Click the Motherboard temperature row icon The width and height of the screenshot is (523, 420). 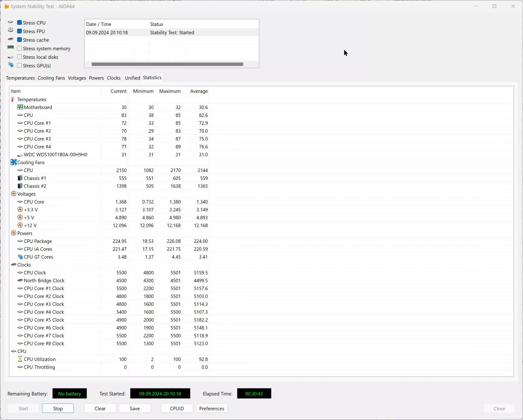click(x=20, y=107)
